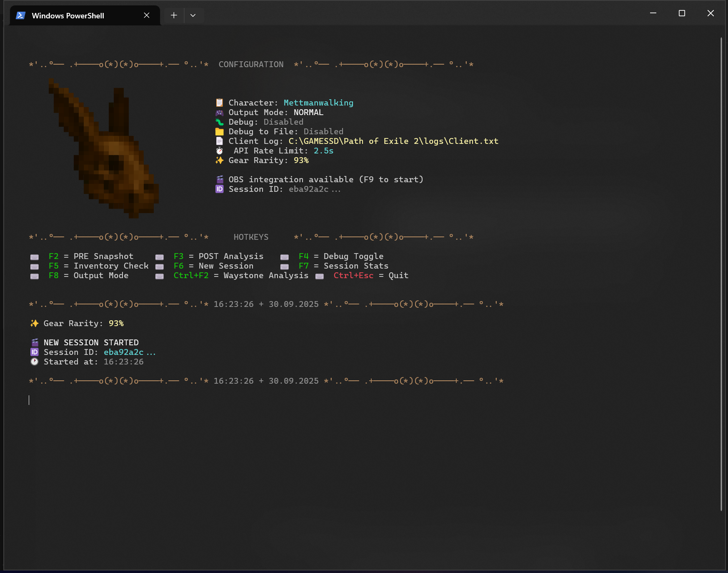Click the folder icon beside Debug to File
The image size is (728, 573).
[x=220, y=131]
